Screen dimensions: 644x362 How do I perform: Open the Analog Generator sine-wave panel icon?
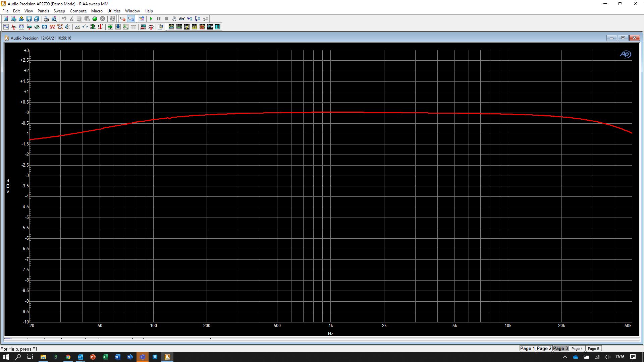pyautogui.click(x=6, y=27)
